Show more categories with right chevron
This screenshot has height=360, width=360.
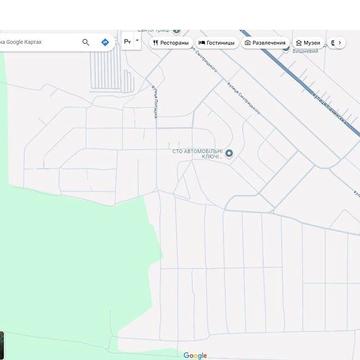(340, 43)
